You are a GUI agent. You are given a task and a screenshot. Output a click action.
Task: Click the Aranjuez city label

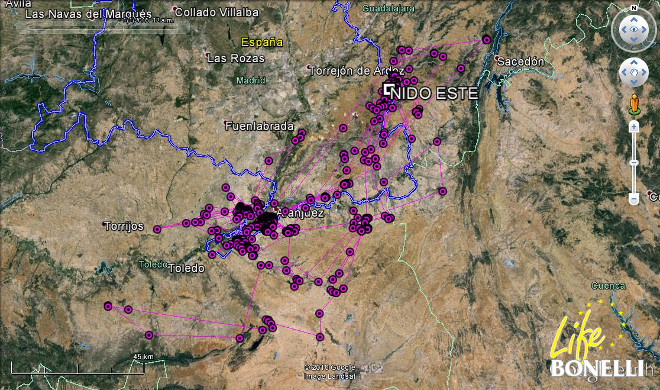pyautogui.click(x=300, y=213)
